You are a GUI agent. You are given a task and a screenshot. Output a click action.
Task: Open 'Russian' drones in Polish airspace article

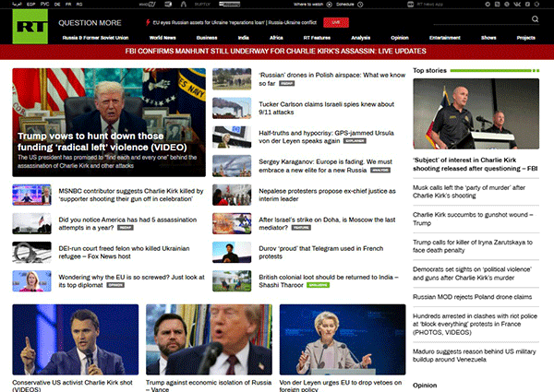coord(331,79)
